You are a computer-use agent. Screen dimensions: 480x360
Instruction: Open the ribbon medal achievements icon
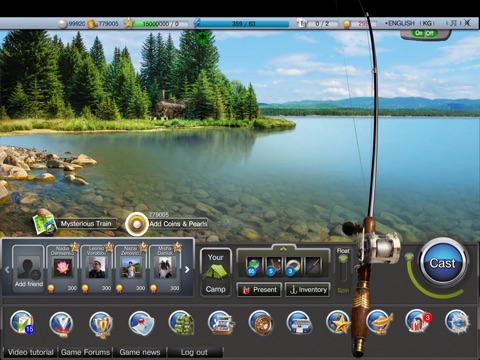61,323
